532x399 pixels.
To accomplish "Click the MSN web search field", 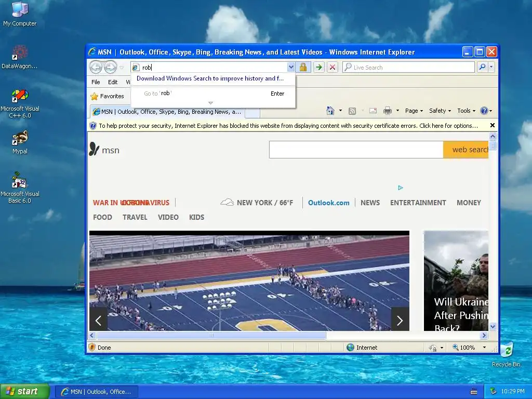I will click(356, 150).
